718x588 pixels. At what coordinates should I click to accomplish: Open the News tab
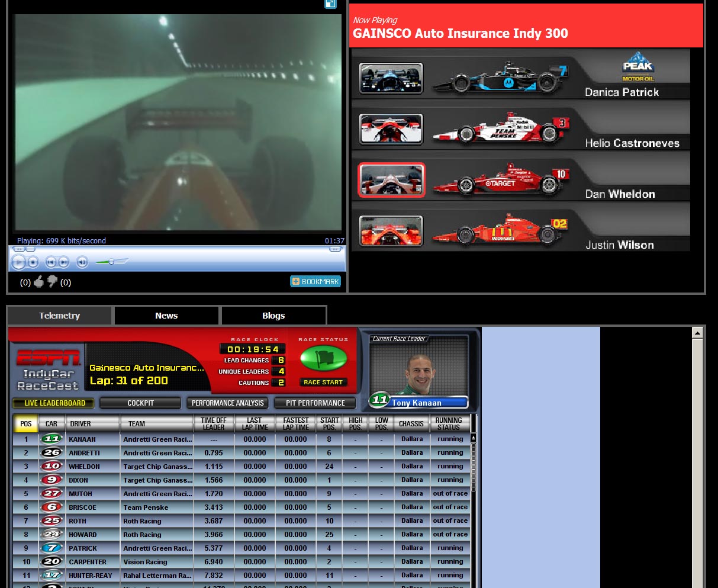(166, 316)
